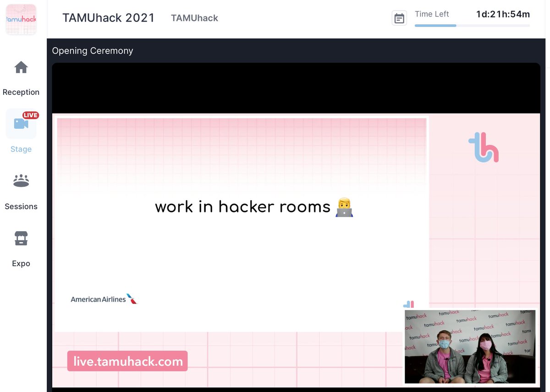Click the TH logo in stream corner
Viewport: 550px width, 392px height.
click(484, 147)
